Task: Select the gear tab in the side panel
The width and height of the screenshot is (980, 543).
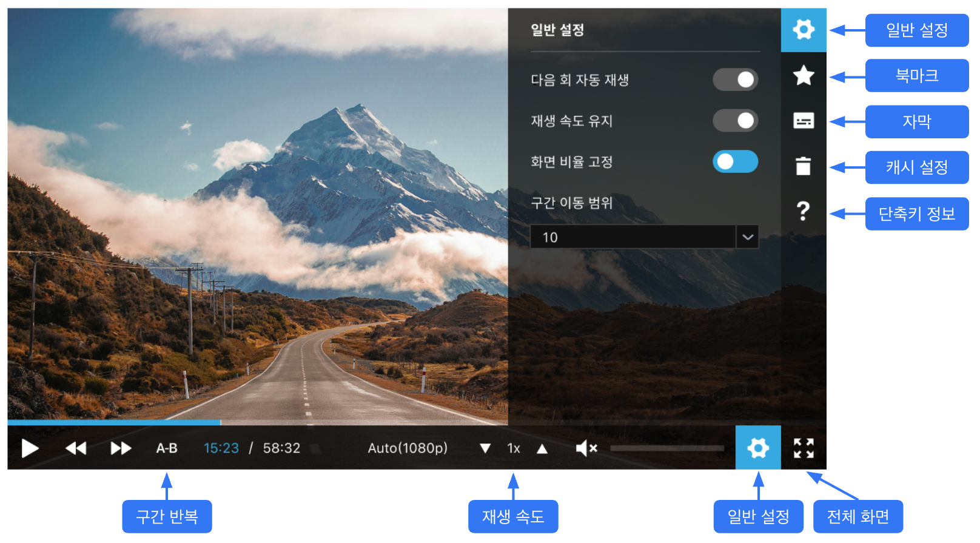Action: pos(804,30)
